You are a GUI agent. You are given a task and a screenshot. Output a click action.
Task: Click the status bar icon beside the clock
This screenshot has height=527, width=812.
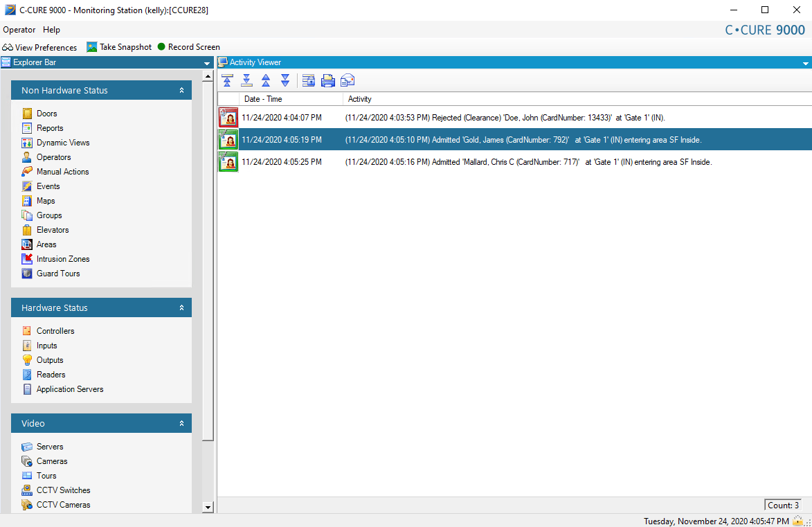pyautogui.click(x=798, y=521)
